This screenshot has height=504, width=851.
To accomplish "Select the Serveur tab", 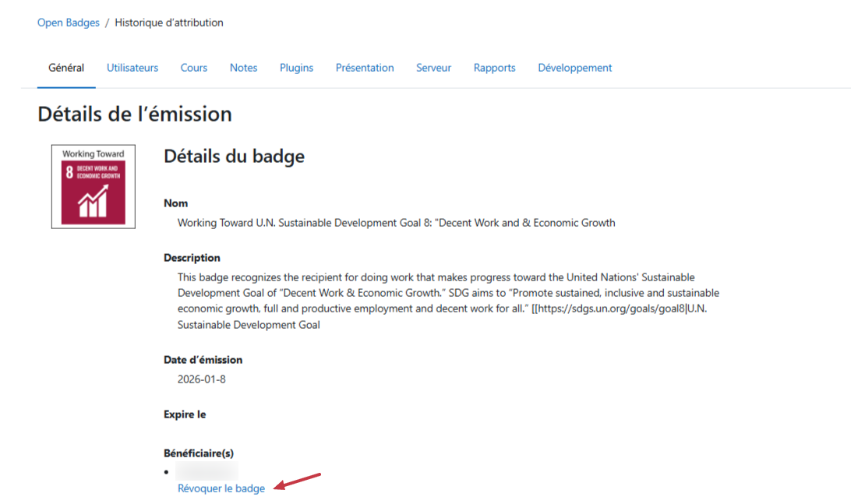I will coord(433,68).
